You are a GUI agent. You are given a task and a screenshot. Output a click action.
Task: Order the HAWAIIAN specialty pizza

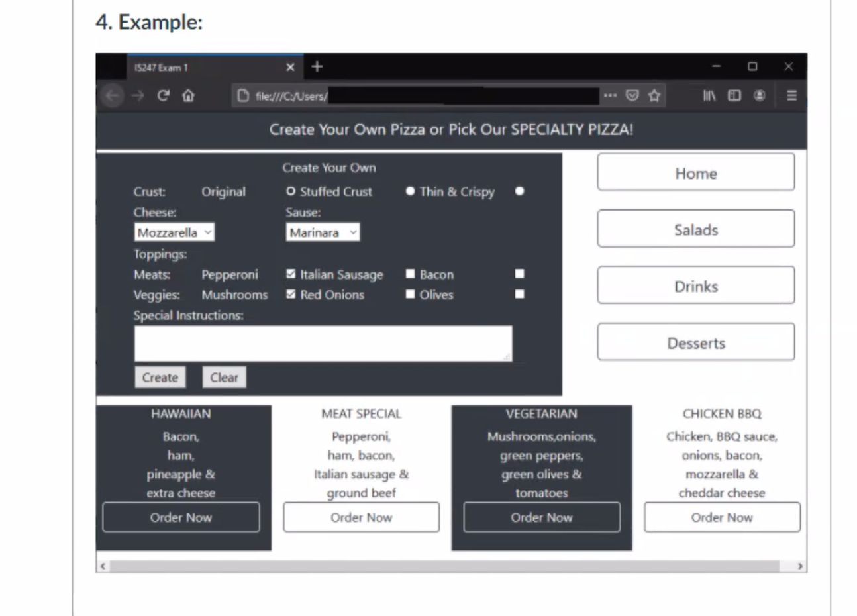coord(181,517)
